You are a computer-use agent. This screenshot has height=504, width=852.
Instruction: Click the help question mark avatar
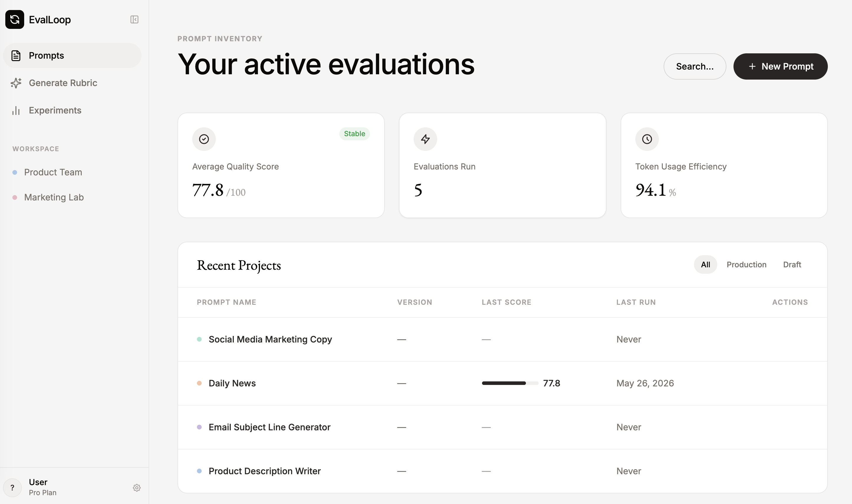(x=13, y=488)
